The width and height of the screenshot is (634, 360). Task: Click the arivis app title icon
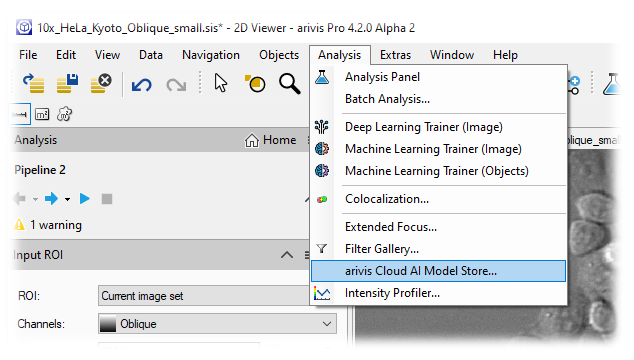[x=24, y=27]
